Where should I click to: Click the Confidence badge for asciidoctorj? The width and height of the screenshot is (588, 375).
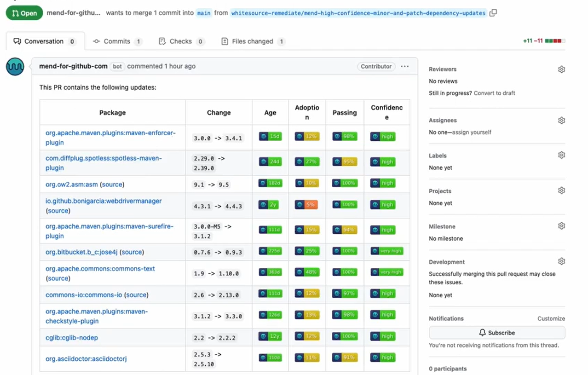(x=383, y=358)
